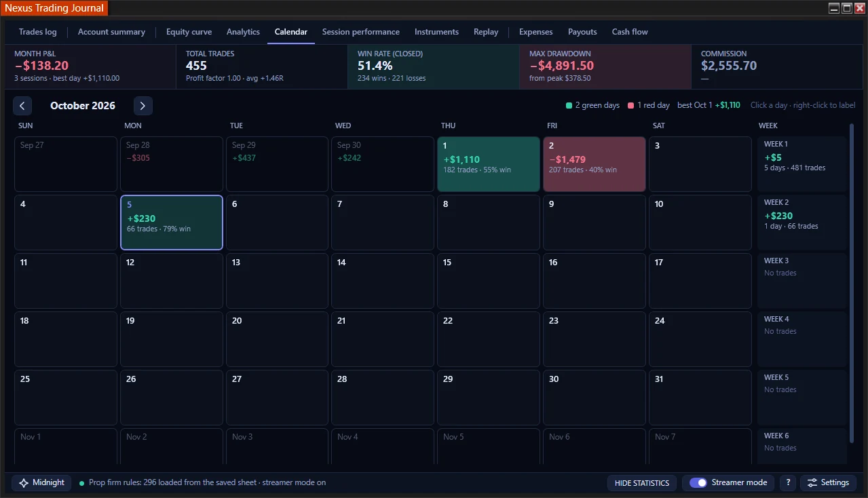This screenshot has width=868, height=498.
Task: Open the Session performance tab
Action: (361, 32)
